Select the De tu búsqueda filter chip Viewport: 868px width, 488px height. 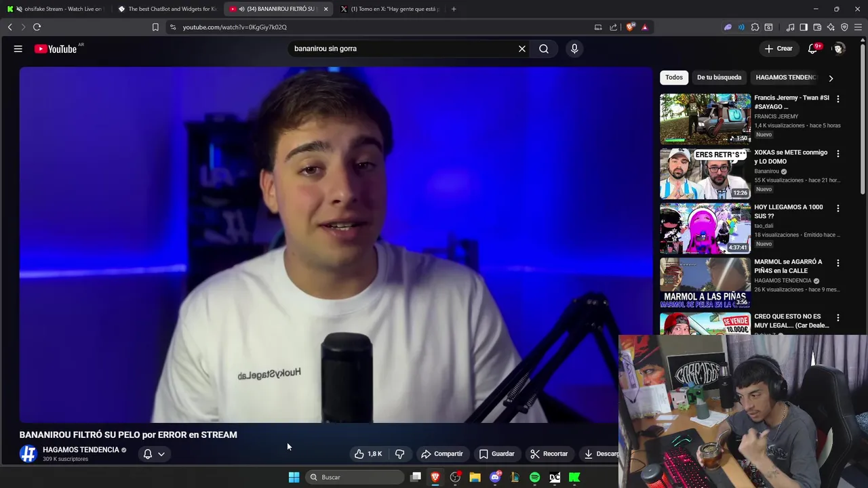[719, 77]
